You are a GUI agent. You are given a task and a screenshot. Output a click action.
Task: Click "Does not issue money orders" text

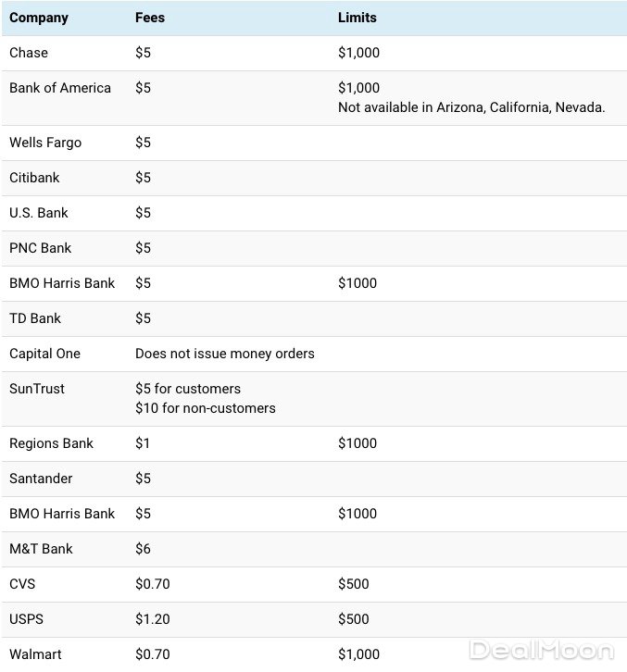(x=225, y=354)
